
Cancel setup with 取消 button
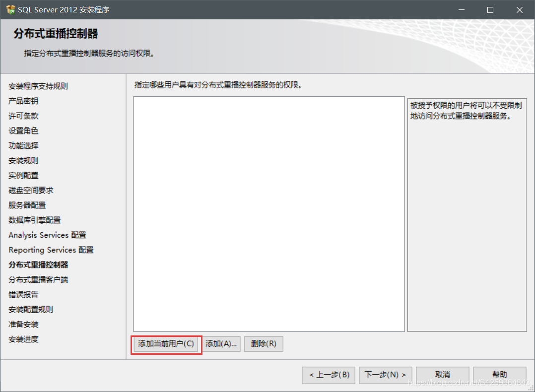click(x=443, y=375)
